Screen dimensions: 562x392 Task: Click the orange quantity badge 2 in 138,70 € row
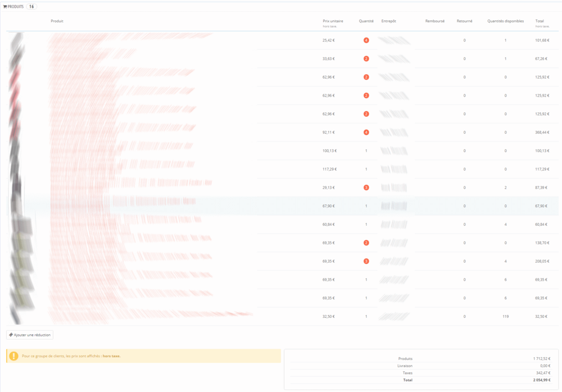click(x=366, y=243)
